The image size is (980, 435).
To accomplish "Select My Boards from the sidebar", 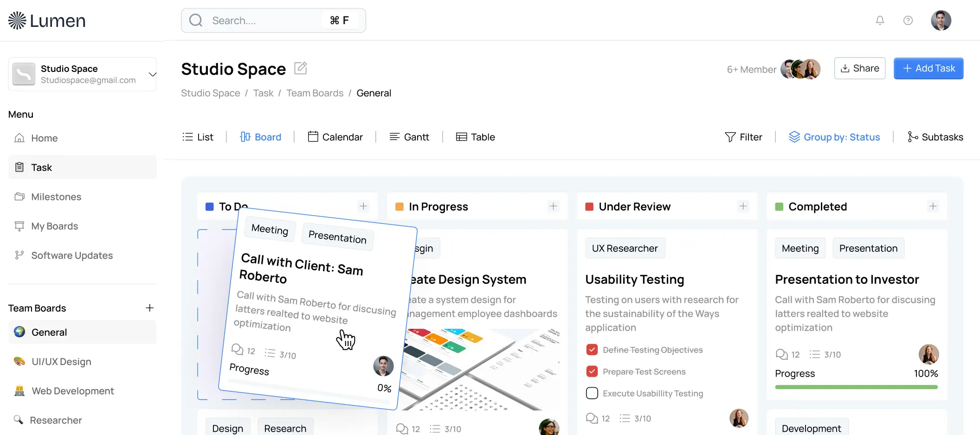I will click(54, 226).
